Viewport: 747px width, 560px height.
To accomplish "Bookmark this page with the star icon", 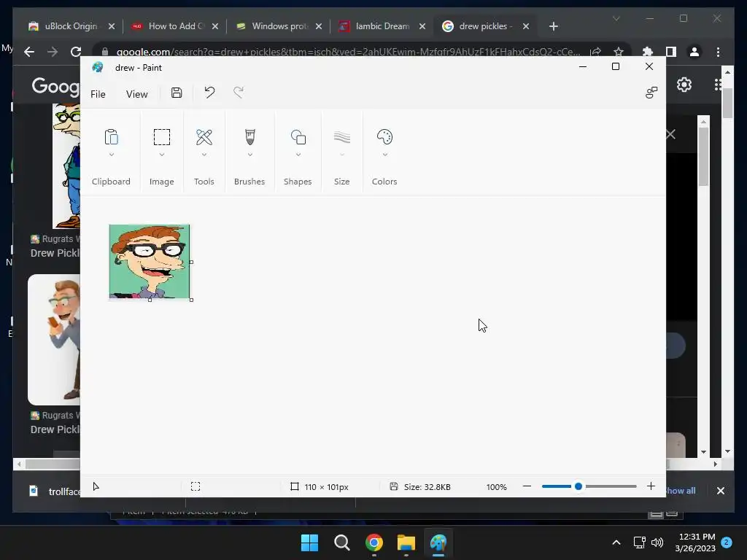I will (x=619, y=52).
